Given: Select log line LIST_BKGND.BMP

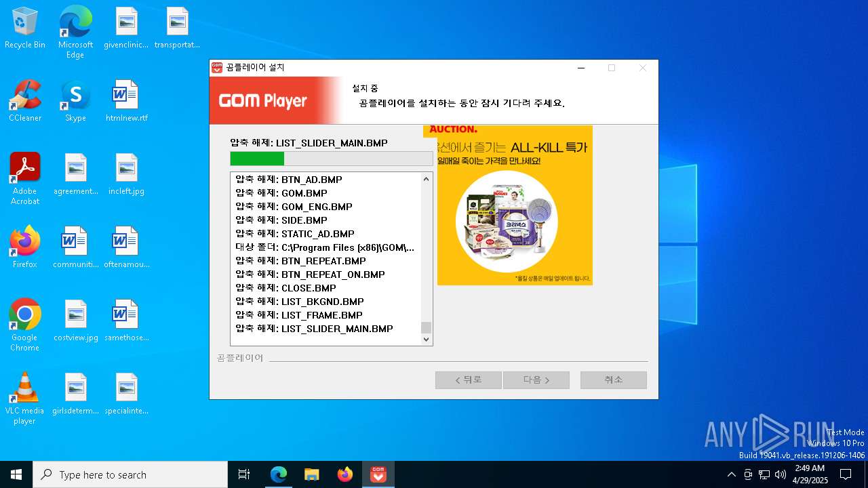Looking at the screenshot, I should pos(299,302).
